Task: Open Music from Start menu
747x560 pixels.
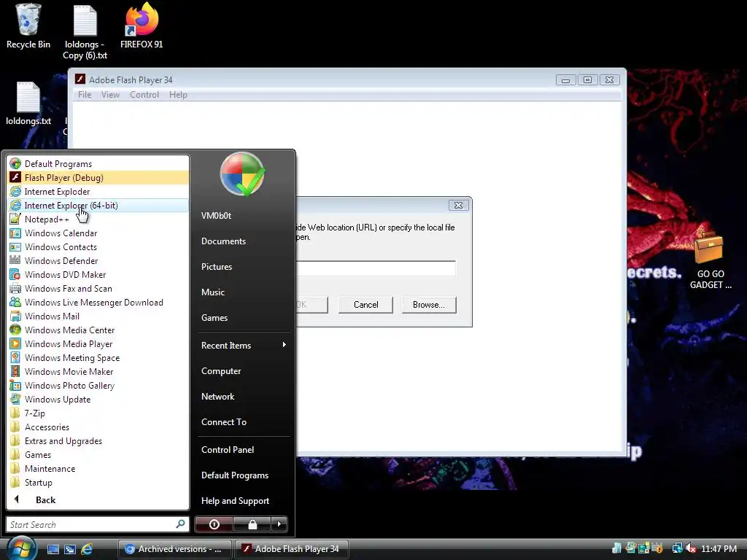Action: click(243, 292)
